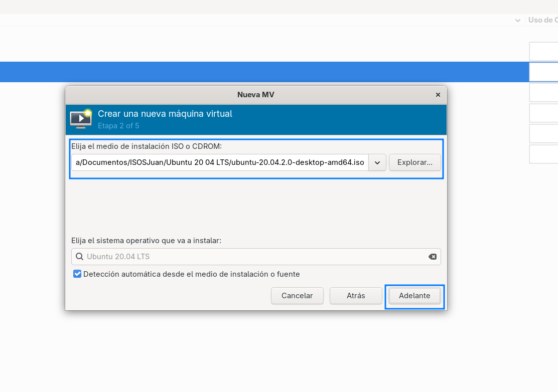This screenshot has height=392, width=558.
Task: Open Explorar... to browse for ISO
Action: click(415, 162)
